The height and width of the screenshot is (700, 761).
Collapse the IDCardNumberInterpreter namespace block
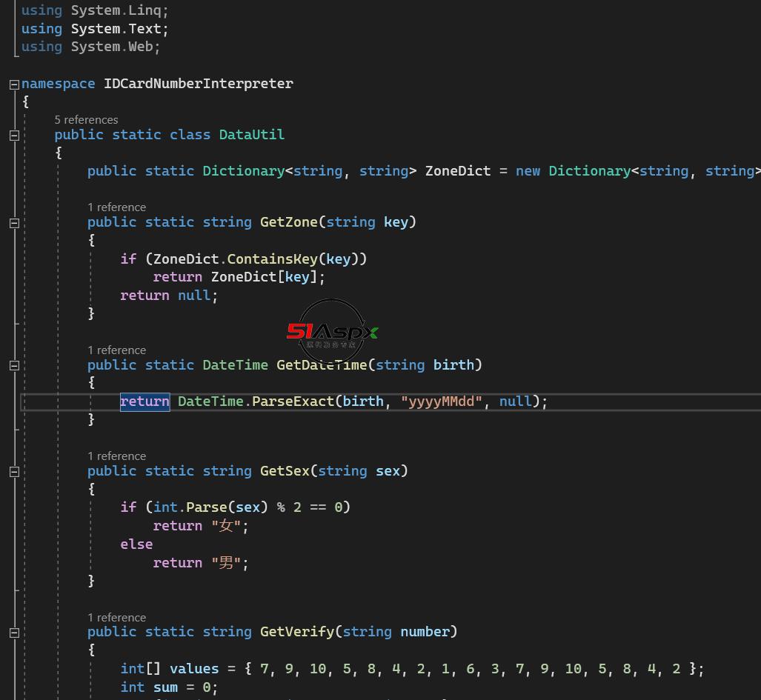pyautogui.click(x=14, y=84)
